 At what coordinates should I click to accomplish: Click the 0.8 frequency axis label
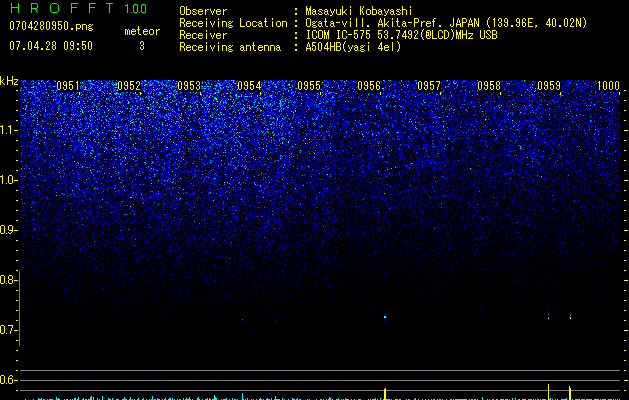[x=9, y=280]
